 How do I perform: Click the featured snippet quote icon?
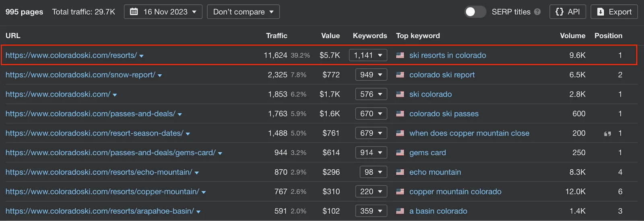tap(607, 133)
